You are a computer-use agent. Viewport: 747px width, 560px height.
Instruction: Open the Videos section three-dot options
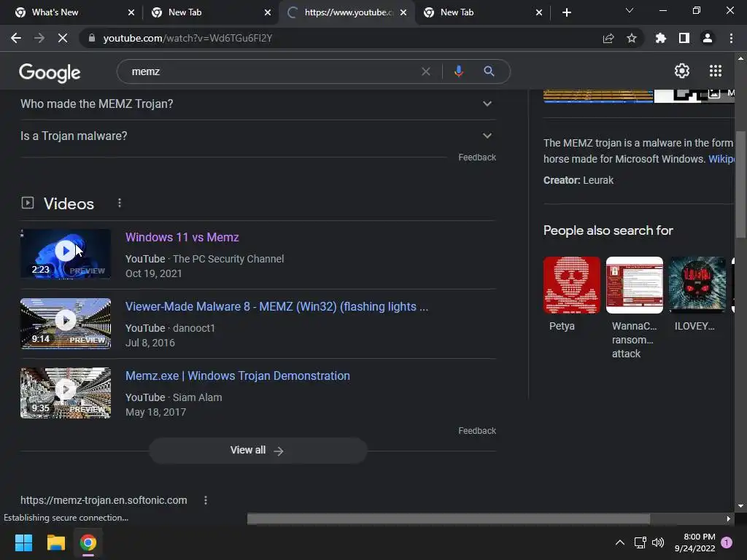(120, 203)
